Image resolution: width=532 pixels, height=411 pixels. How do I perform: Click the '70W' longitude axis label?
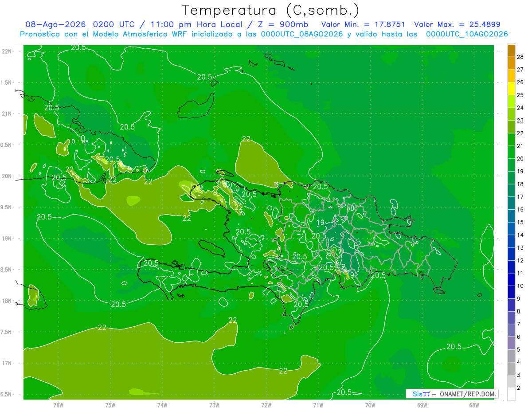370,405
